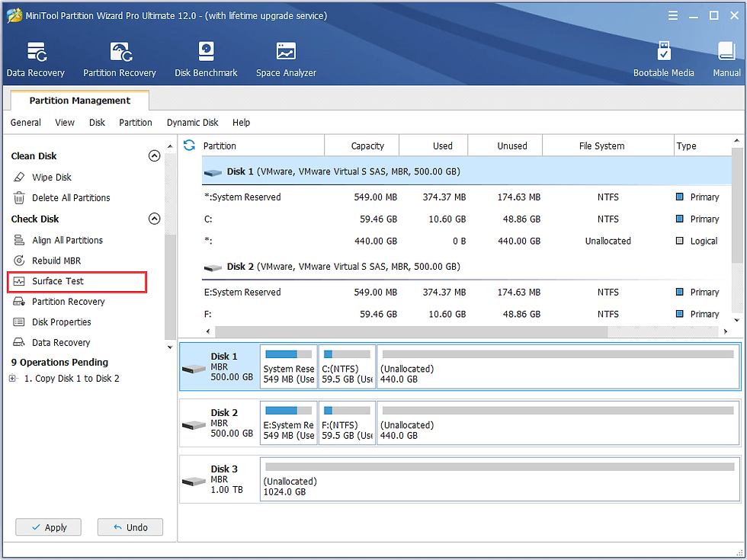
Task: Select the 440.00 GB Unallocated logical row
Action: tap(466, 241)
